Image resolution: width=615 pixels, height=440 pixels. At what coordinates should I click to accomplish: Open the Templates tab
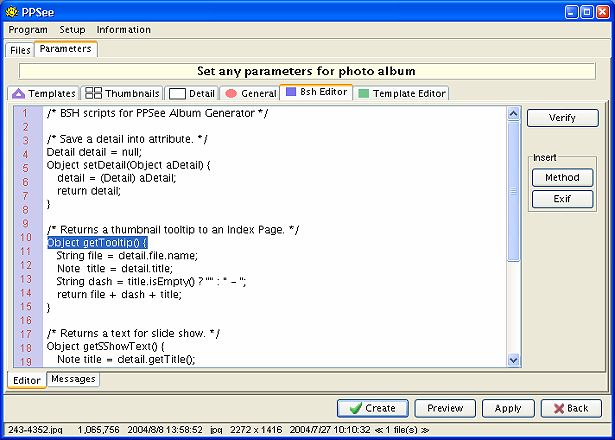click(44, 93)
